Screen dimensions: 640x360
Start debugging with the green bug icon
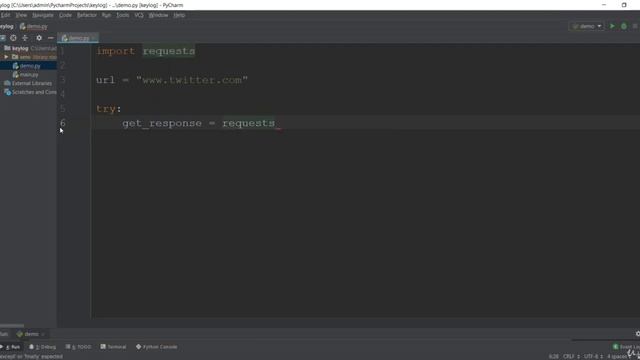pyautogui.click(x=624, y=26)
